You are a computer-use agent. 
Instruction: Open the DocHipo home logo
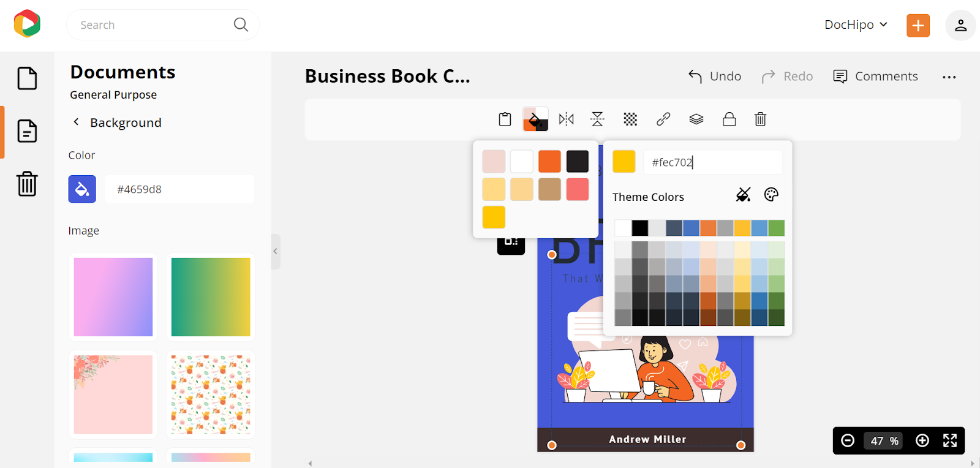tap(27, 24)
